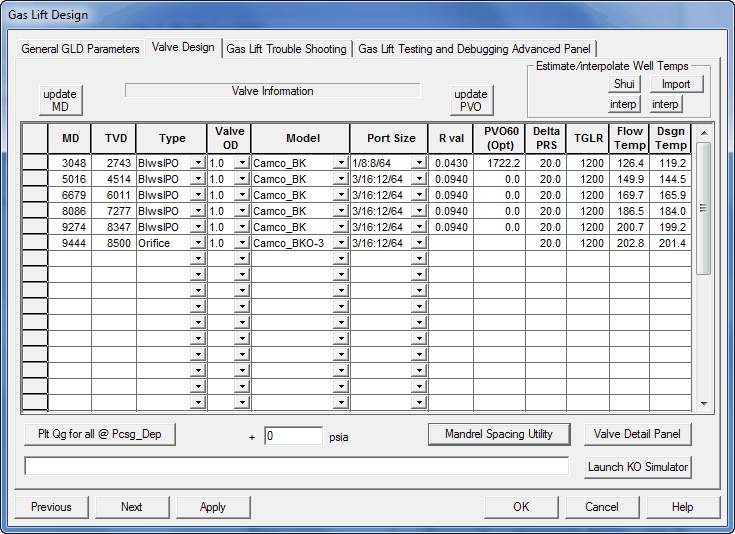Open the Valve Detail Panel
Viewport: 735px width, 534px height.
point(638,434)
